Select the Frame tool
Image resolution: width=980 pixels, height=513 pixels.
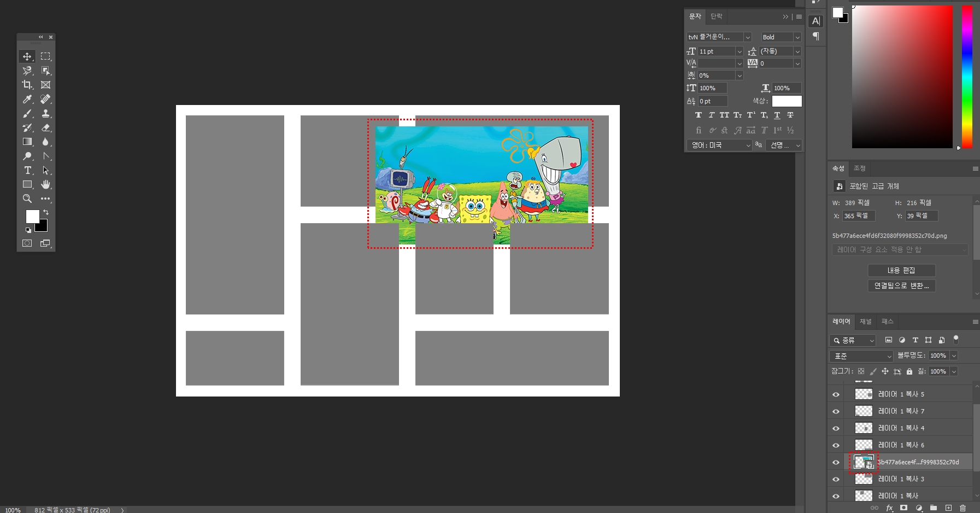point(45,85)
